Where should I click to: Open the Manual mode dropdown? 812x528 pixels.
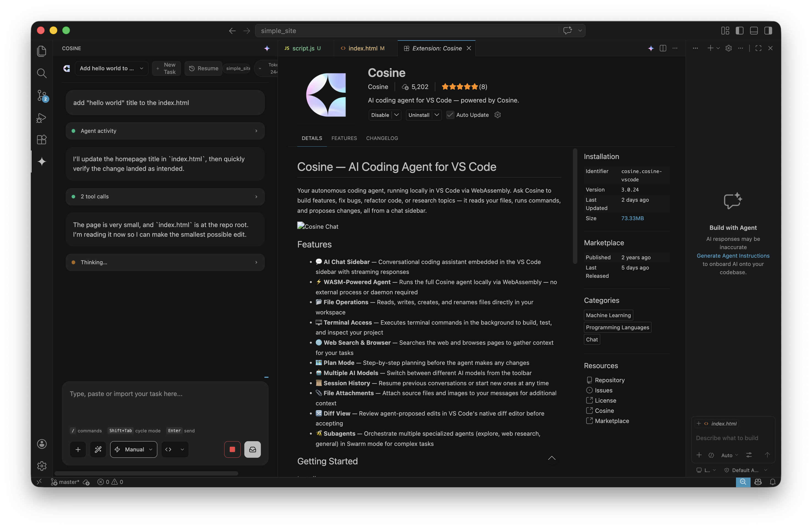pos(133,449)
